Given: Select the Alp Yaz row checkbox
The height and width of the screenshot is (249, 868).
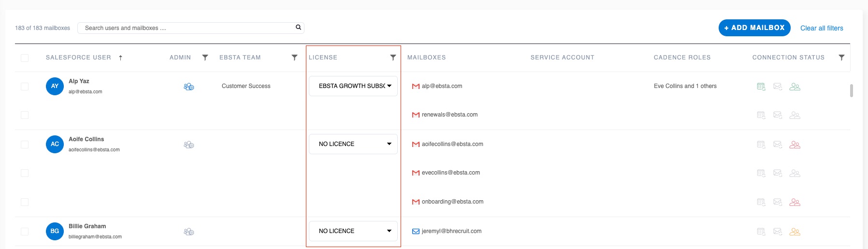Looking at the screenshot, I should 25,87.
